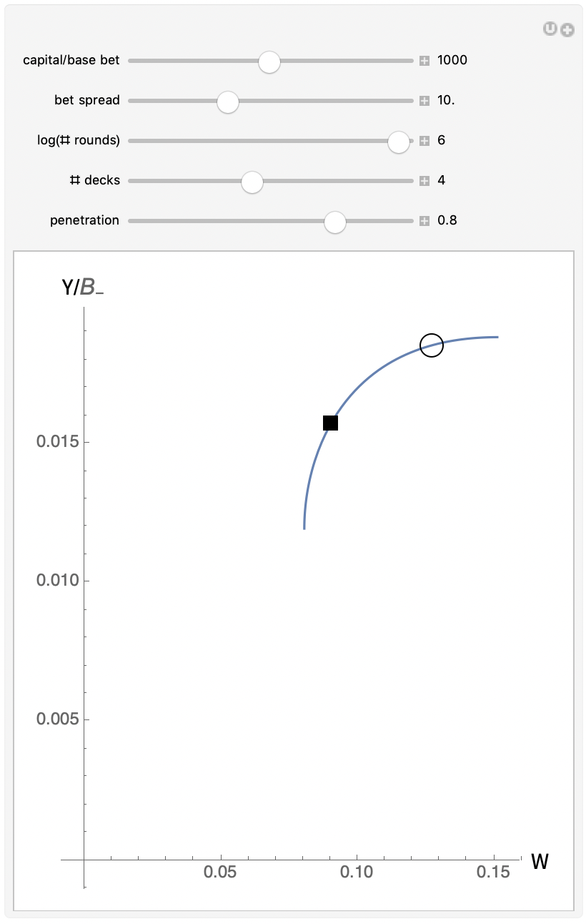Reset all controls using the reset icon
Screen dimensions: 586x924
pyautogui.click(x=550, y=30)
